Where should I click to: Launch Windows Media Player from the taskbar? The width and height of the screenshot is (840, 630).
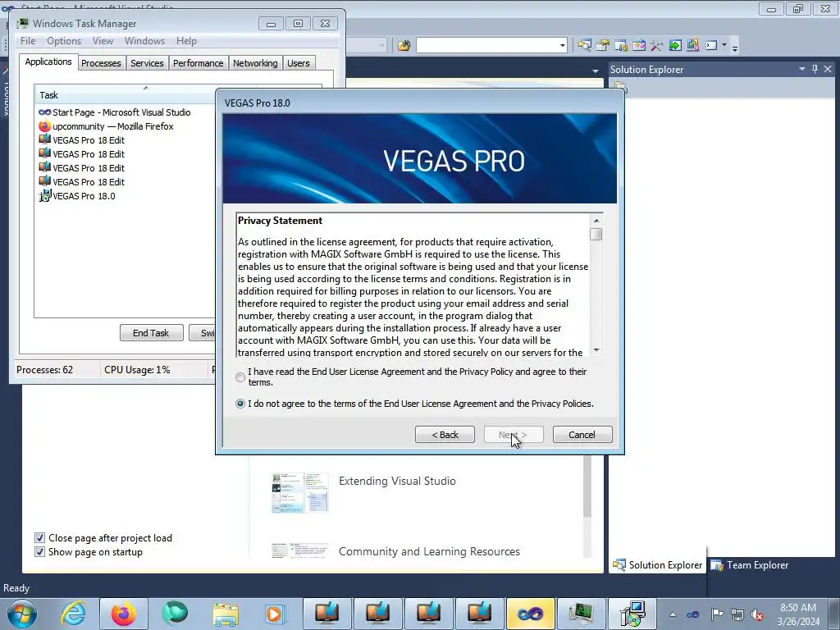tap(276, 614)
